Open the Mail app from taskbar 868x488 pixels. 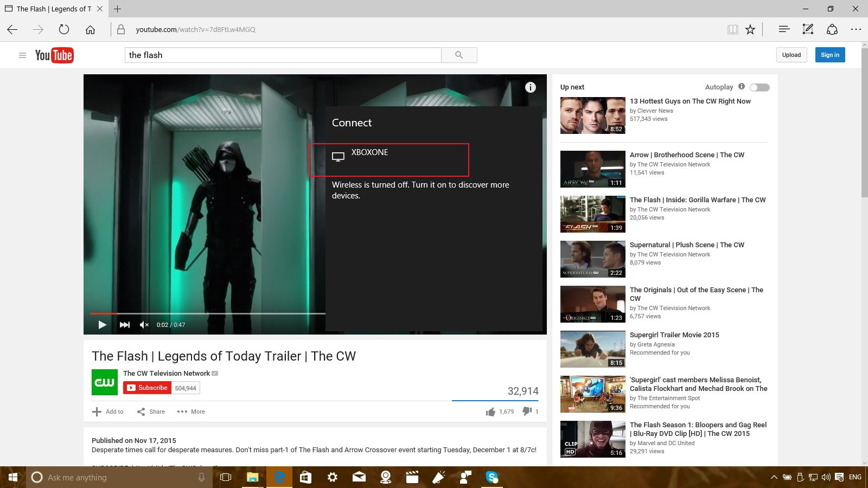[x=359, y=477]
